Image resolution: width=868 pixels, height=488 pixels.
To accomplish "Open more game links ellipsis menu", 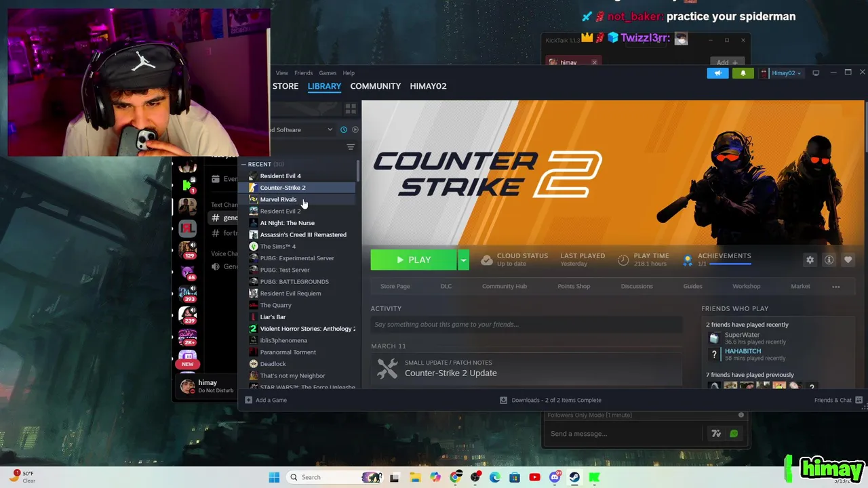I will (x=836, y=286).
